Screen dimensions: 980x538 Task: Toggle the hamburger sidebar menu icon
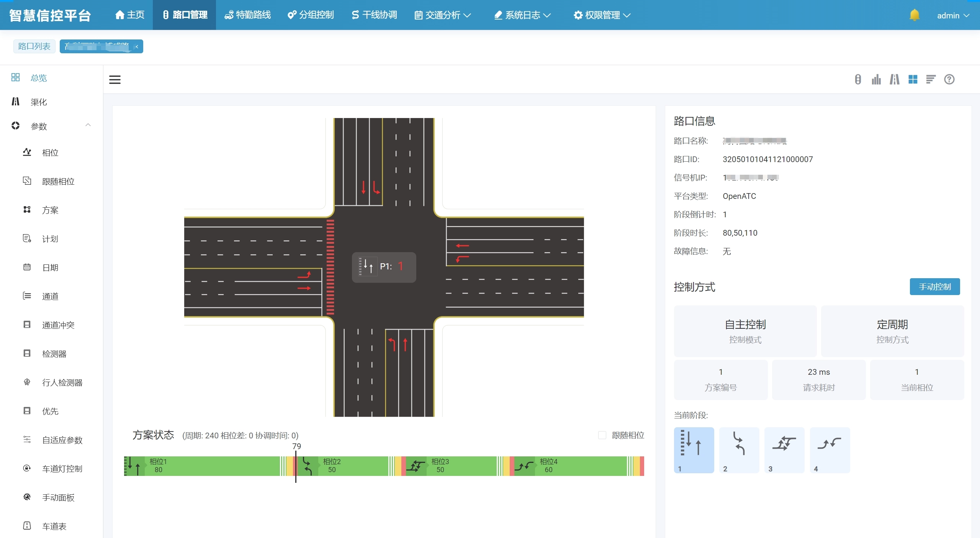pos(115,80)
